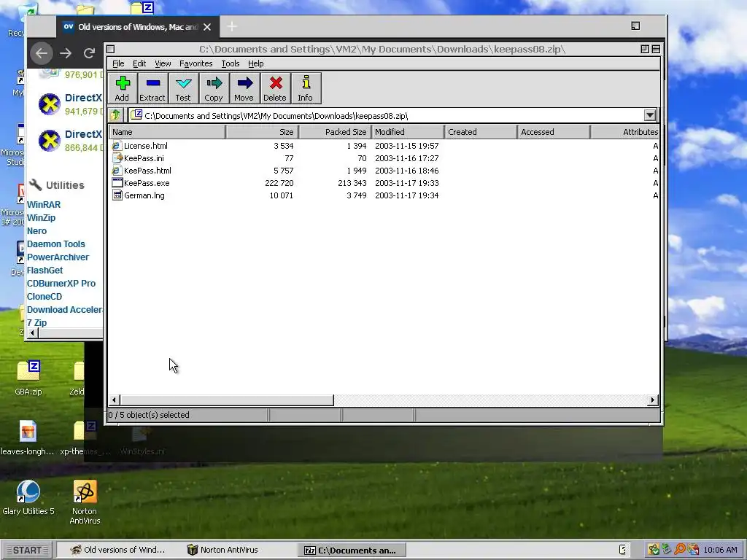Open the File menu

tap(118, 63)
